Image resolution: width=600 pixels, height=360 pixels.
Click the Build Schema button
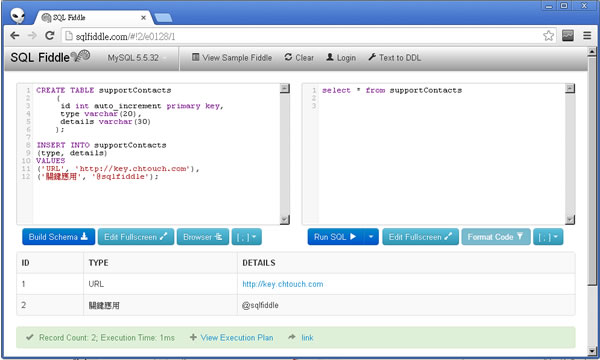pos(59,237)
